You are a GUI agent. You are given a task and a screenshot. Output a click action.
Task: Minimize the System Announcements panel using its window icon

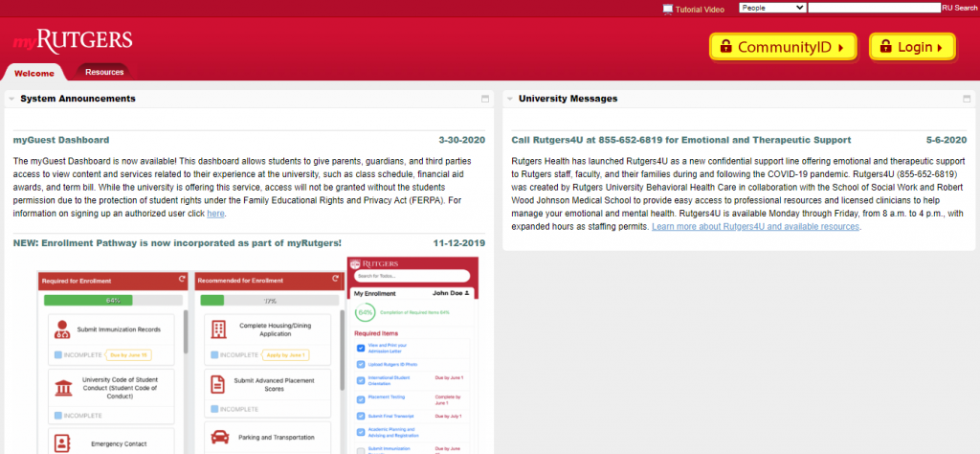click(485, 100)
